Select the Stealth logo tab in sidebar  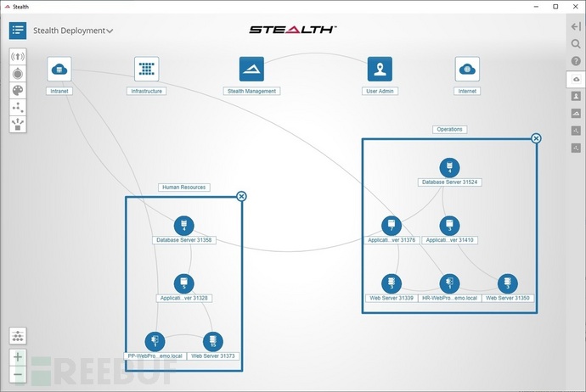click(576, 113)
